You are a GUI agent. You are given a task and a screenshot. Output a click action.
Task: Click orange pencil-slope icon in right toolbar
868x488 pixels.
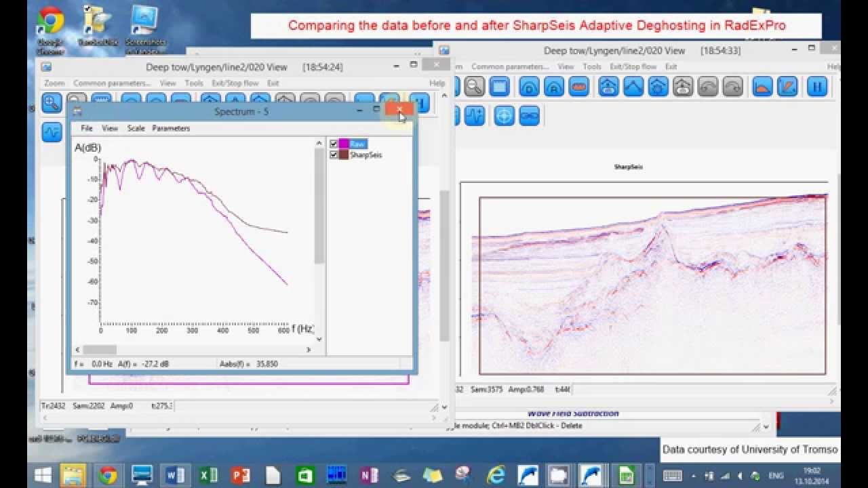787,87
